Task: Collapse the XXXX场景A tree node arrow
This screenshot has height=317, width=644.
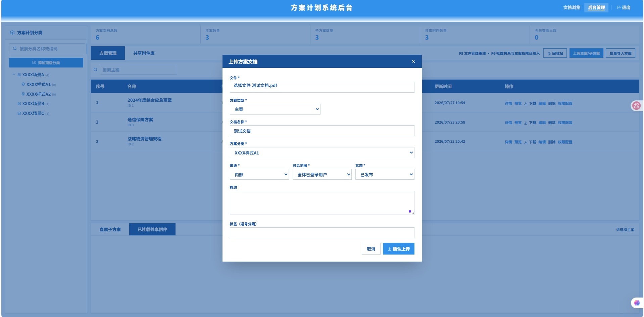Action: (14, 75)
